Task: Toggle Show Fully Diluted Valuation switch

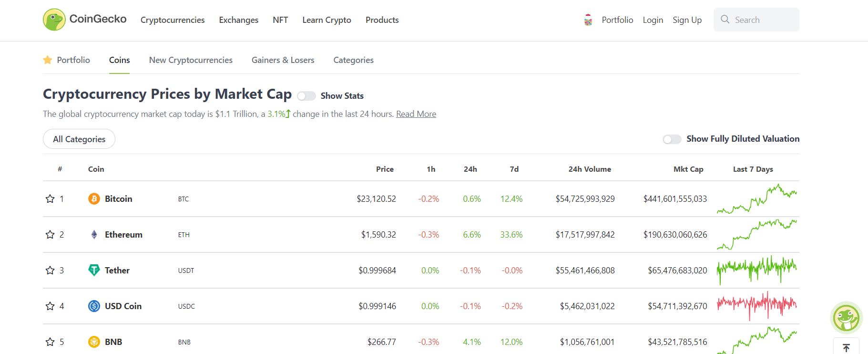Action: [672, 139]
